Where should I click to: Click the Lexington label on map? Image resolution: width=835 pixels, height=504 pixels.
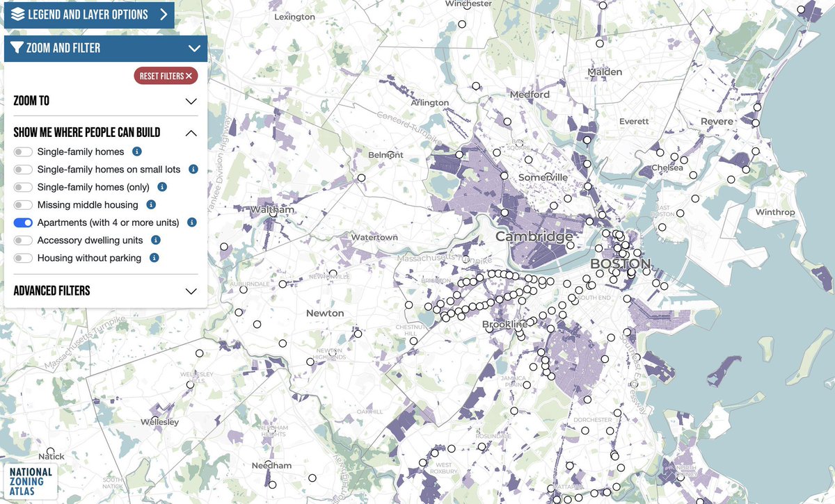pyautogui.click(x=294, y=16)
